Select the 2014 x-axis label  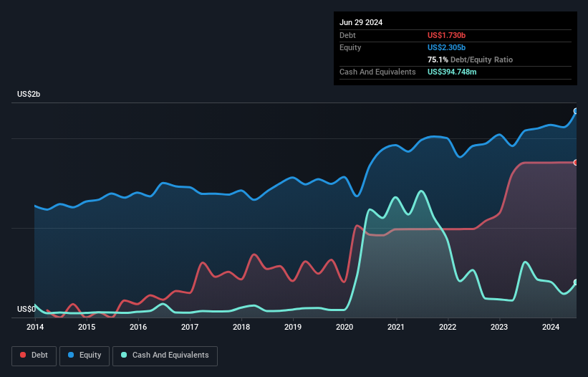tap(35, 327)
